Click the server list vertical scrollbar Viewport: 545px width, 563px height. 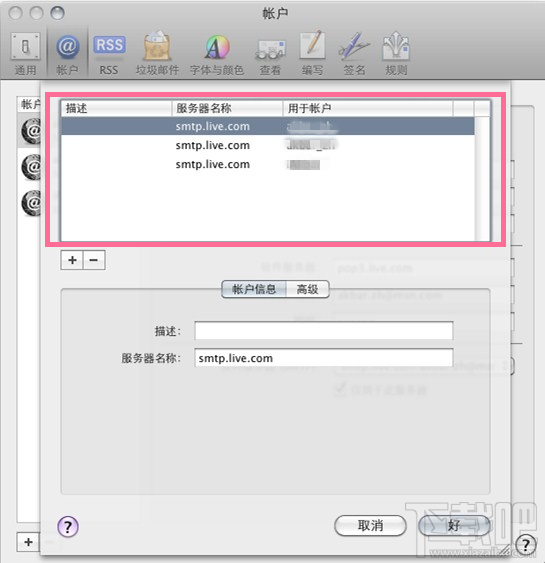[x=482, y=178]
